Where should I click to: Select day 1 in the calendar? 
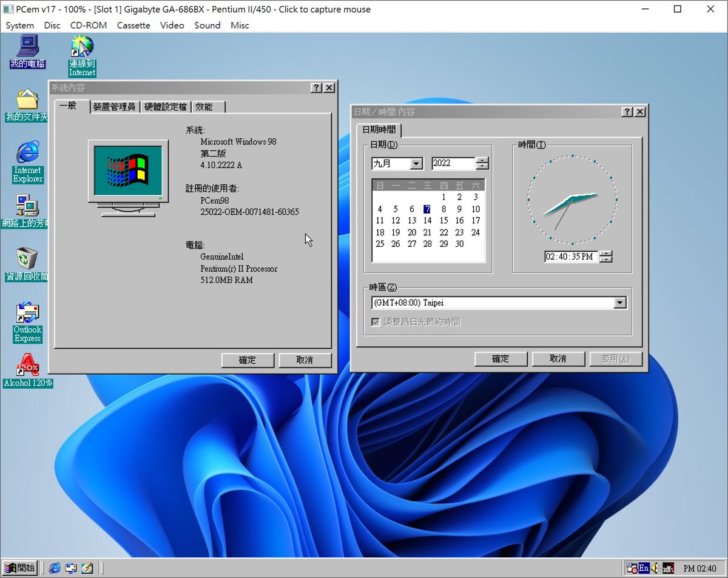tap(443, 197)
